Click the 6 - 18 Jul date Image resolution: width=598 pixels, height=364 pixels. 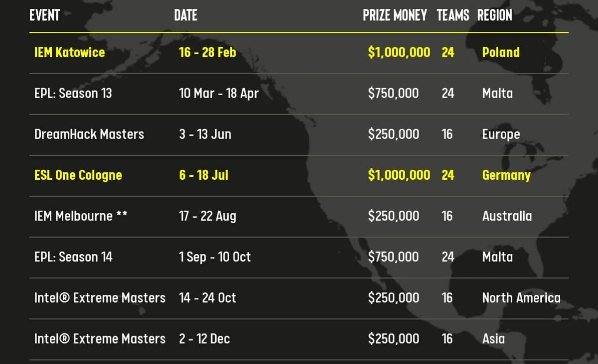[x=203, y=175]
